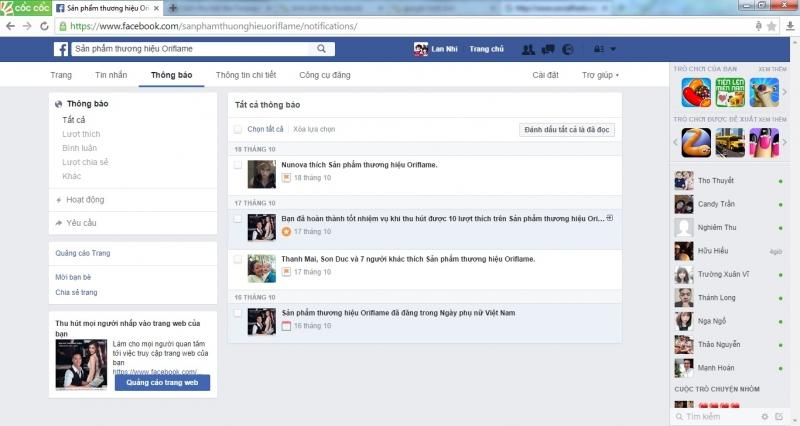The width and height of the screenshot is (800, 426).
Task: Click Xóa lựa chọn link
Action: pyautogui.click(x=314, y=129)
